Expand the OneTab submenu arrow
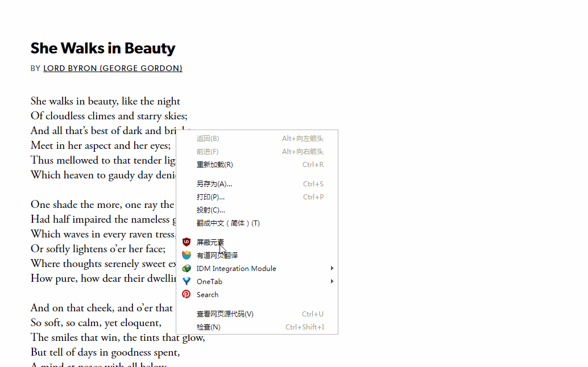Image resolution: width=588 pixels, height=367 pixels. point(332,282)
